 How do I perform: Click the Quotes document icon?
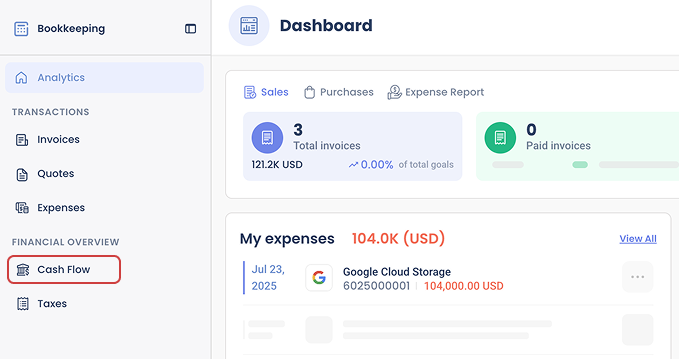pyautogui.click(x=22, y=174)
